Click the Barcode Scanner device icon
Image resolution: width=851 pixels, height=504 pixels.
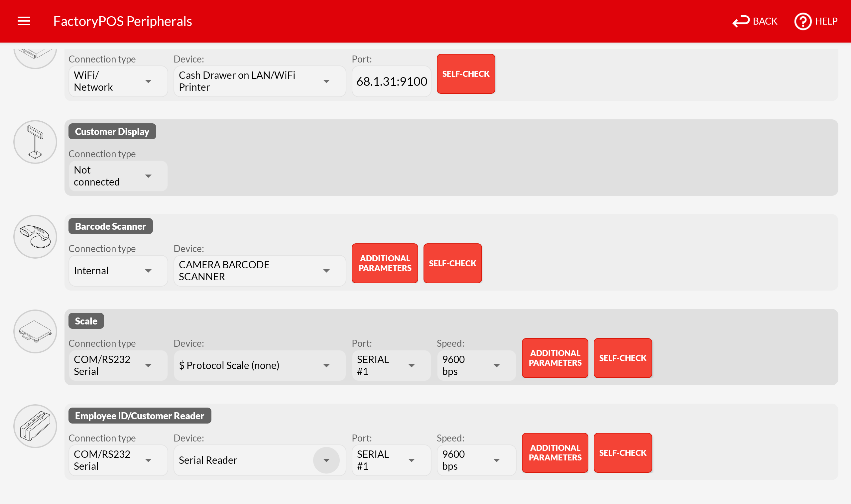pyautogui.click(x=35, y=237)
